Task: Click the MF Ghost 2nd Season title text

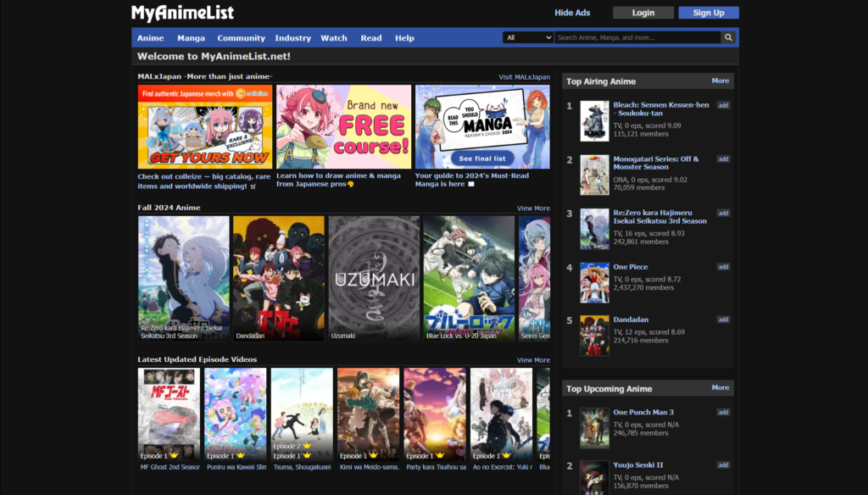Action: tap(170, 467)
